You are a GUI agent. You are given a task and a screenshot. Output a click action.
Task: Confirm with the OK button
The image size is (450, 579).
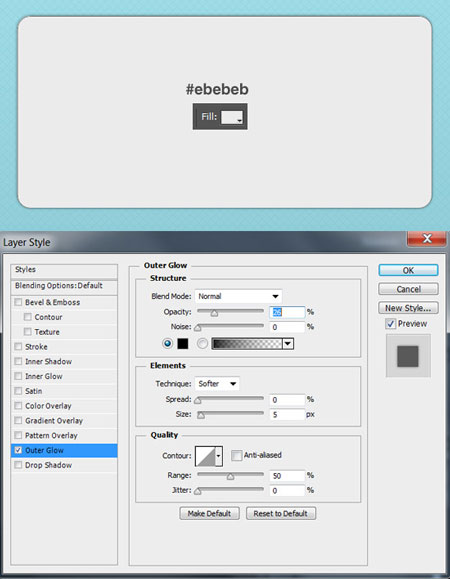(x=408, y=270)
